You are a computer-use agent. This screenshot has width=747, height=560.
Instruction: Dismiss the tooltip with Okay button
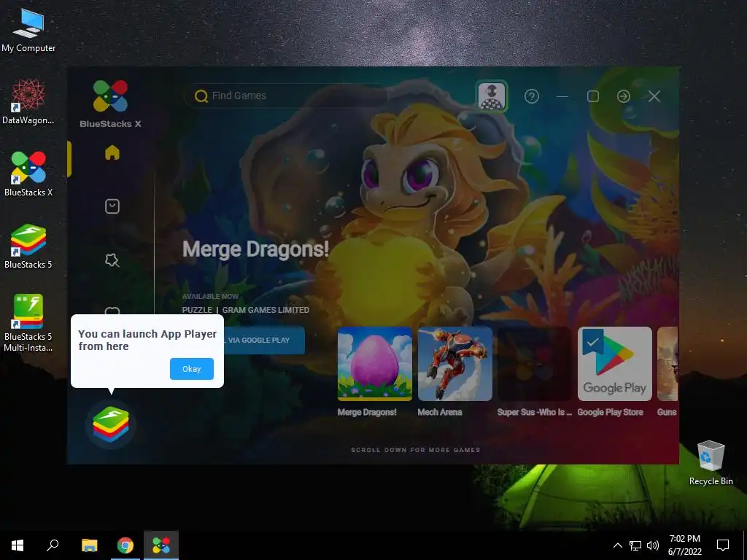192,368
